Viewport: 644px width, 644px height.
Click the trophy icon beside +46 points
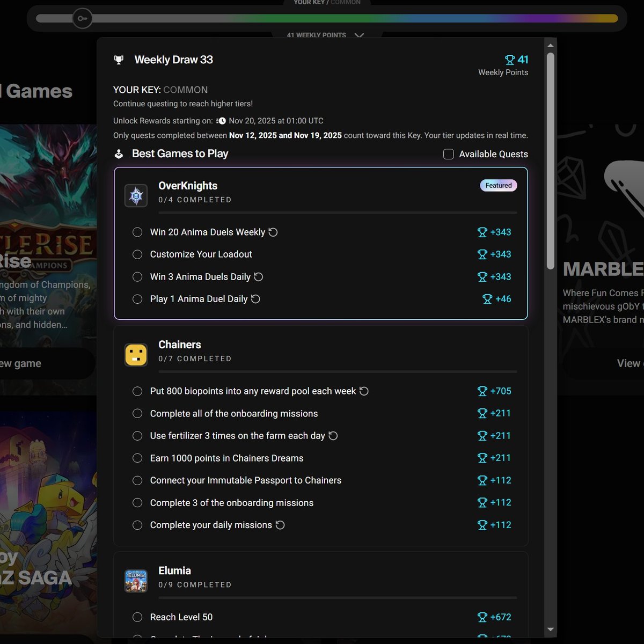tap(487, 299)
